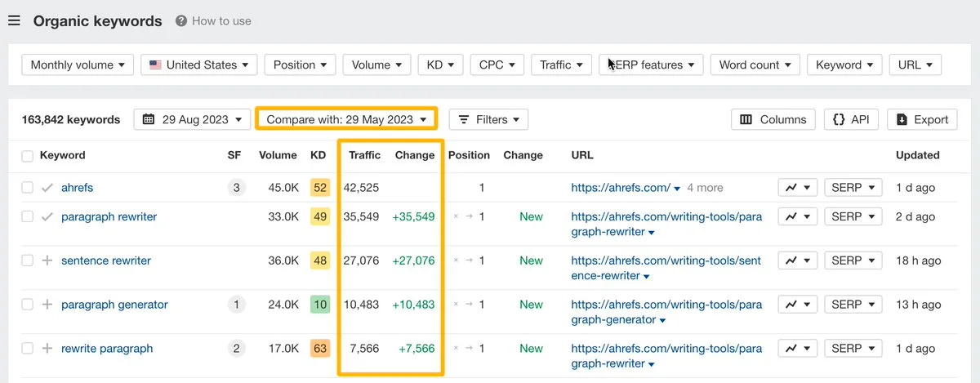This screenshot has height=383, width=980.
Task: Sort by the Traffic column header
Action: pyautogui.click(x=364, y=155)
